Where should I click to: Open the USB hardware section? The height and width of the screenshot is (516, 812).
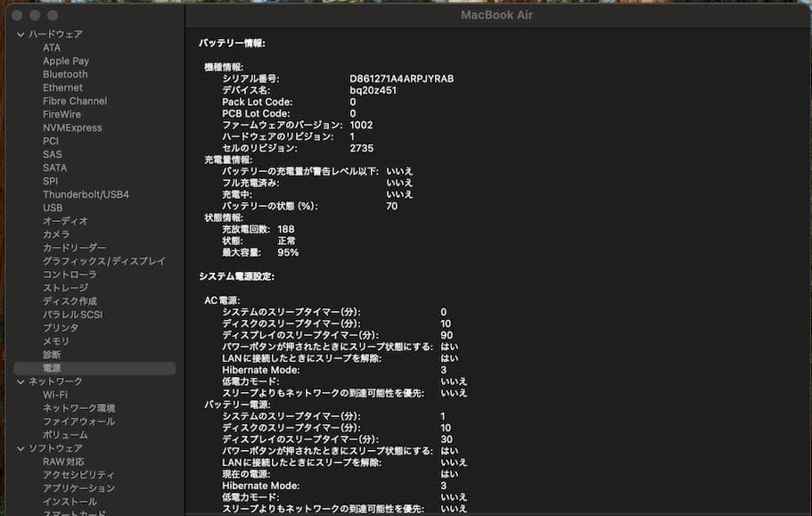pos(54,208)
